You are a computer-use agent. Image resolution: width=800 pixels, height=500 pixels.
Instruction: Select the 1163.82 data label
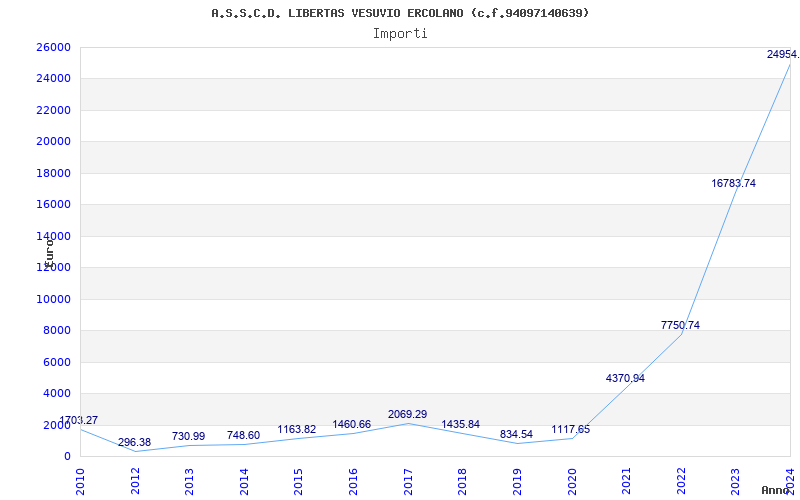coord(296,429)
